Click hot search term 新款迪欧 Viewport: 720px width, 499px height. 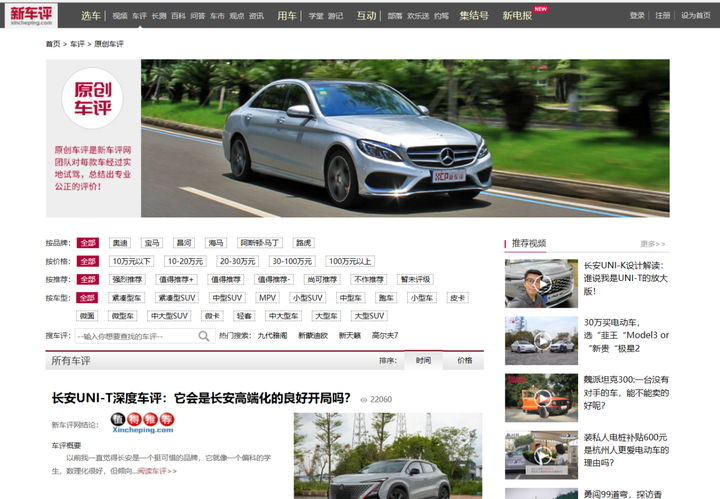313,336
